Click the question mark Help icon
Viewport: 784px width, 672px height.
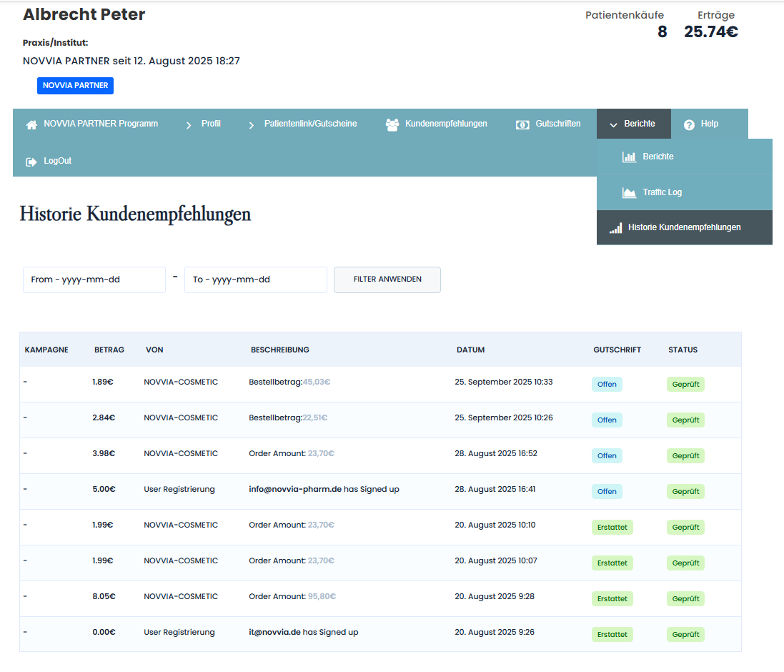[689, 124]
